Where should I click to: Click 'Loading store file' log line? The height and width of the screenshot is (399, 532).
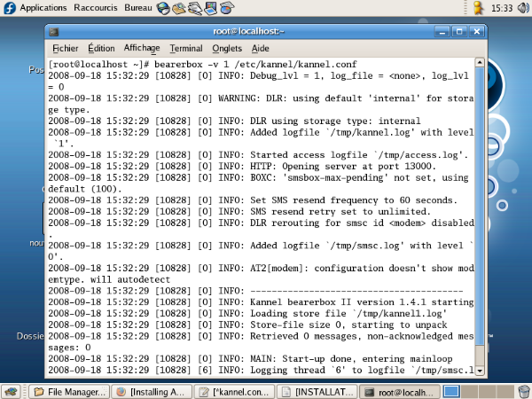[x=247, y=313]
